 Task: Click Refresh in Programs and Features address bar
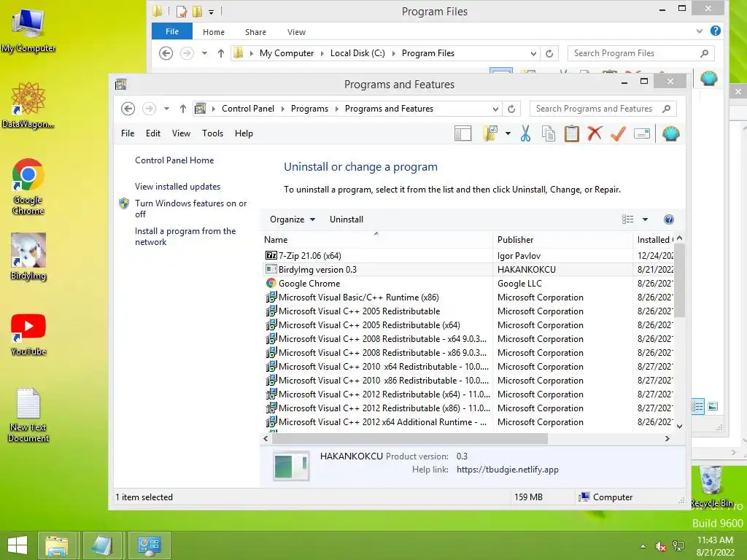click(511, 109)
